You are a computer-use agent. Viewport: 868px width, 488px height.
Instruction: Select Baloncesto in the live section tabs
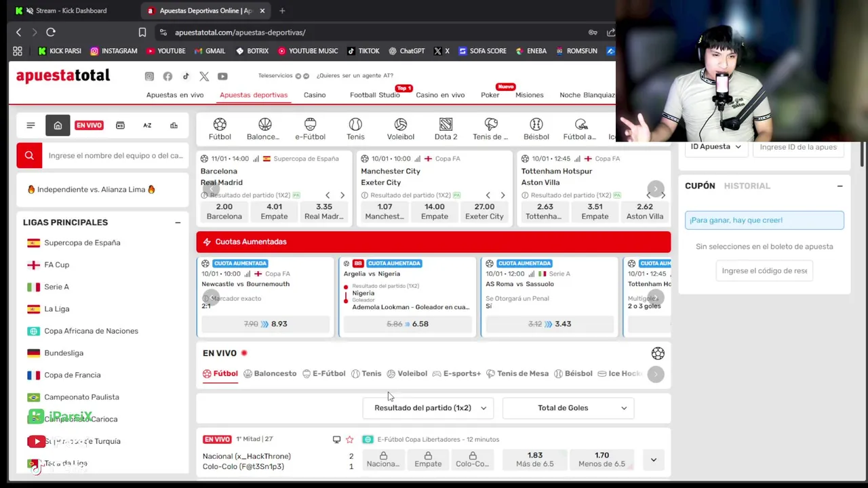tap(270, 373)
